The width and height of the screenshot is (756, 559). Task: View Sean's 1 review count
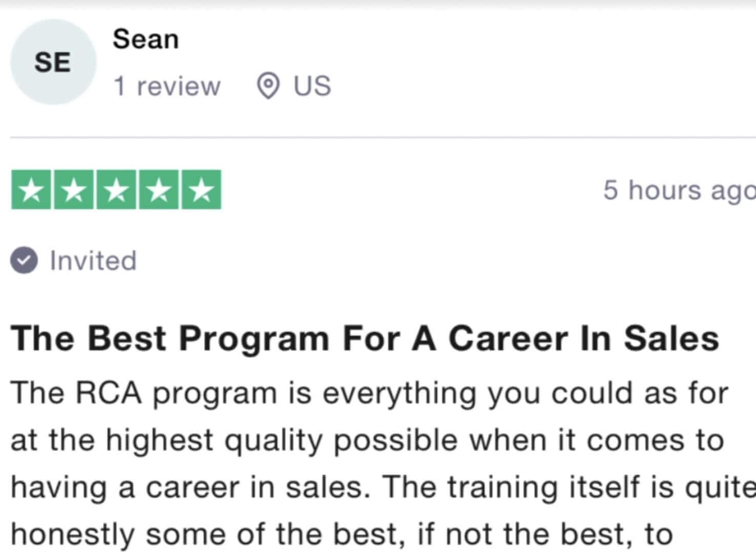pyautogui.click(x=167, y=86)
